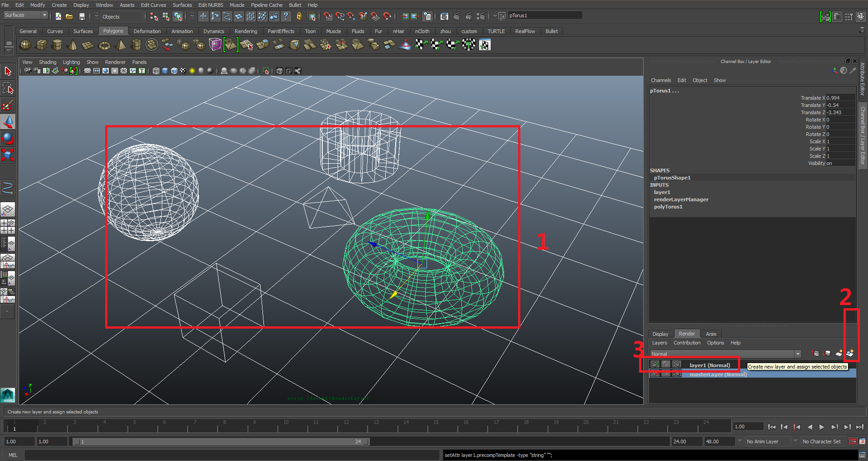868x461 pixels.
Task: Toggle renderable state of layer1
Action: pos(655,364)
